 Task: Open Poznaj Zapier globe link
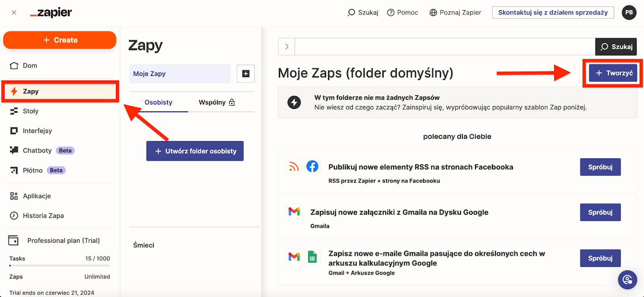click(455, 12)
